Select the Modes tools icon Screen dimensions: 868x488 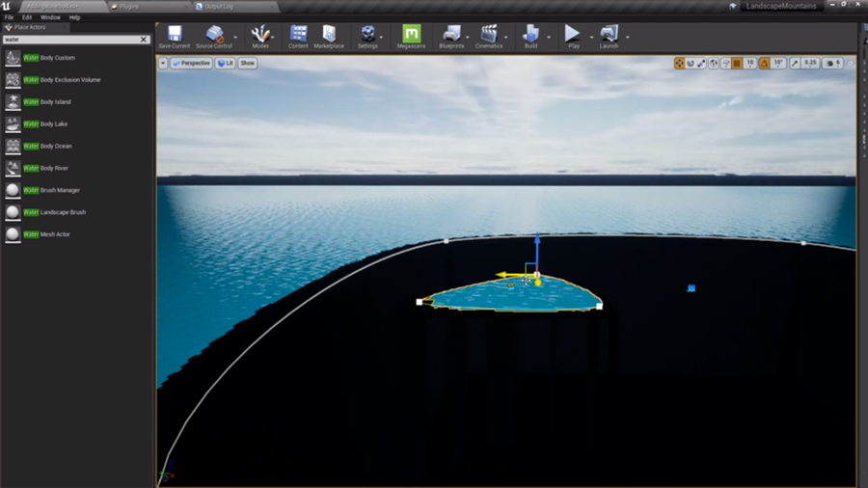tap(259, 34)
